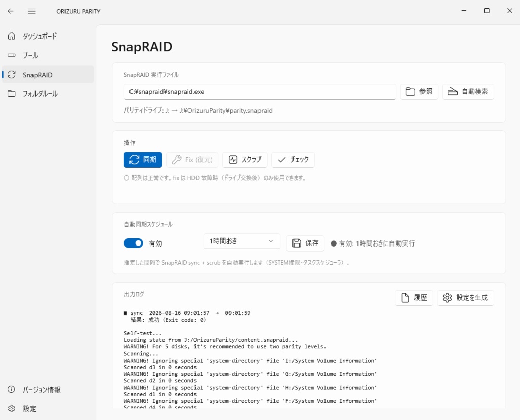This screenshot has height=420, width=520.
Task: Open 設定 at sidebar bottom
Action: [48, 408]
